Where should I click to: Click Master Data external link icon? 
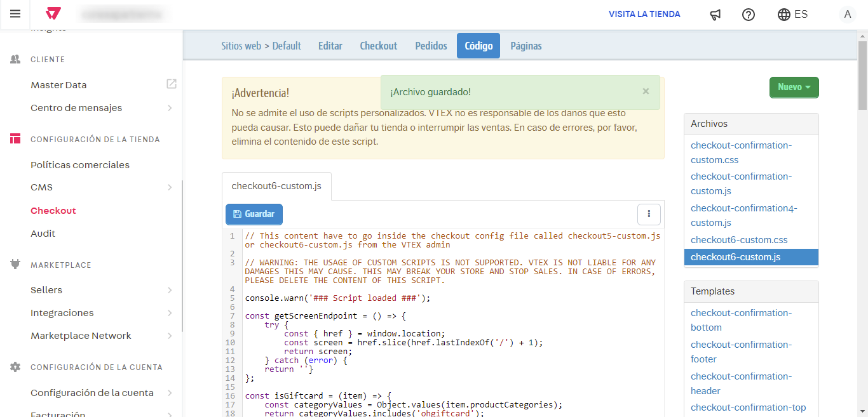click(171, 84)
